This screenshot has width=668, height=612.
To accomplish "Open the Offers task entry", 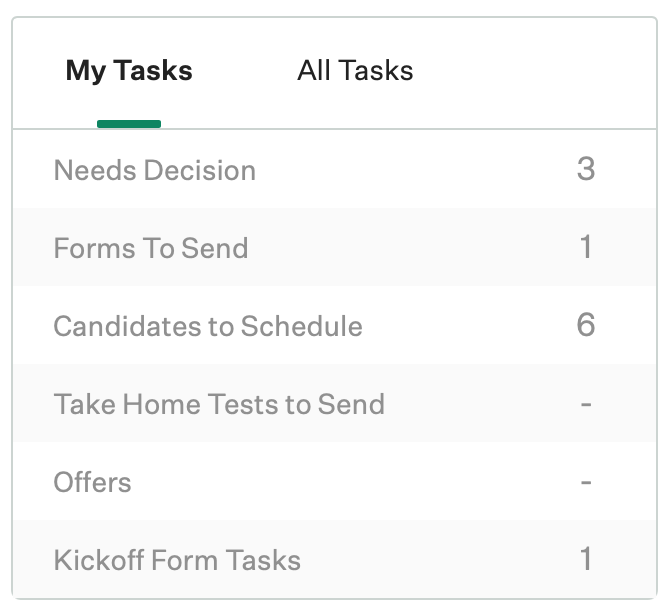I will point(92,482).
